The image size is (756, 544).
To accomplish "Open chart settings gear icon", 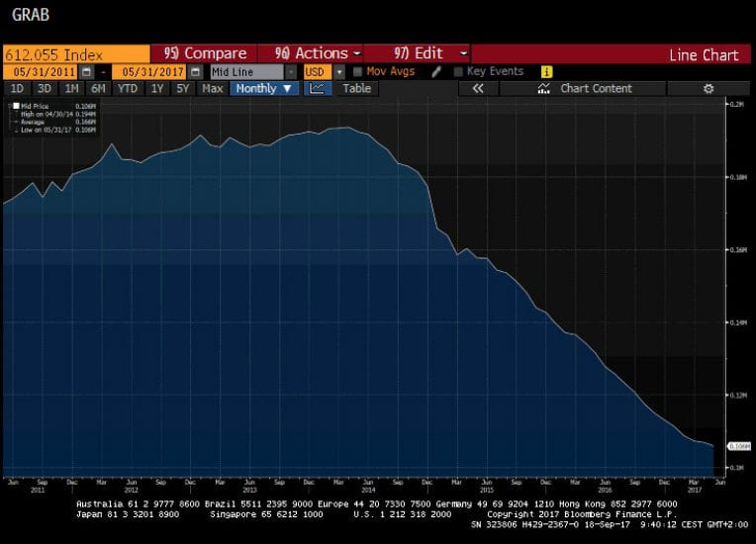I will [x=708, y=89].
